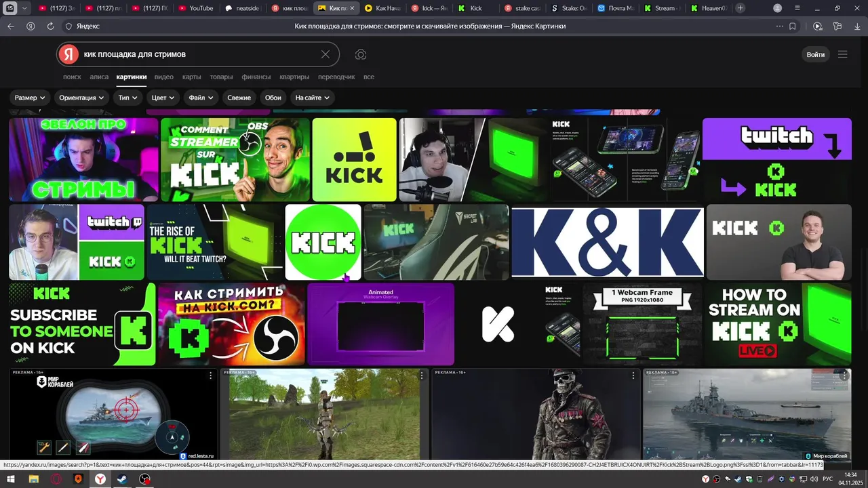Open 'Comment streamer sur Kick' thumbnail

(x=235, y=160)
